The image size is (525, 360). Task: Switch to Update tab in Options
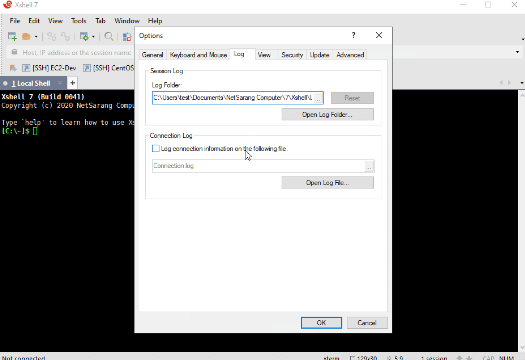click(319, 55)
